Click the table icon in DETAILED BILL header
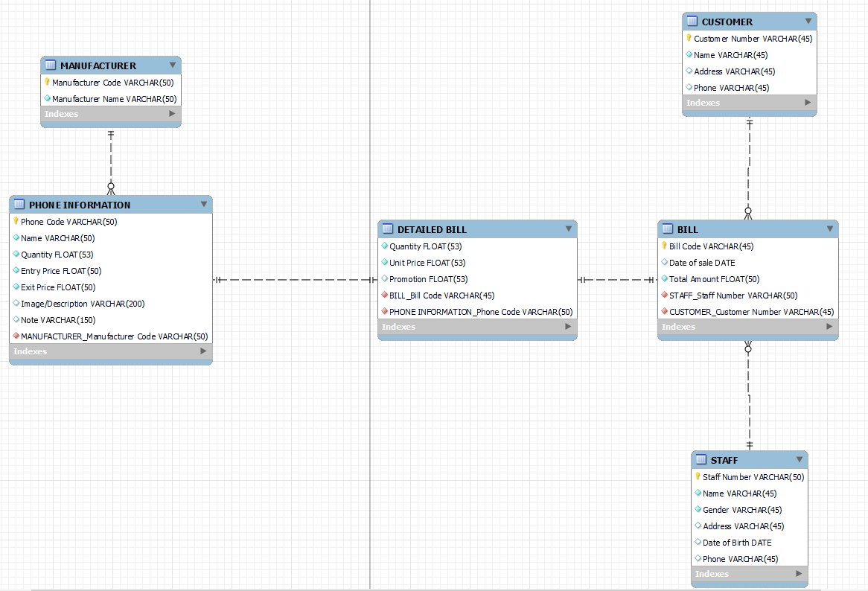The height and width of the screenshot is (591, 868). click(x=388, y=229)
